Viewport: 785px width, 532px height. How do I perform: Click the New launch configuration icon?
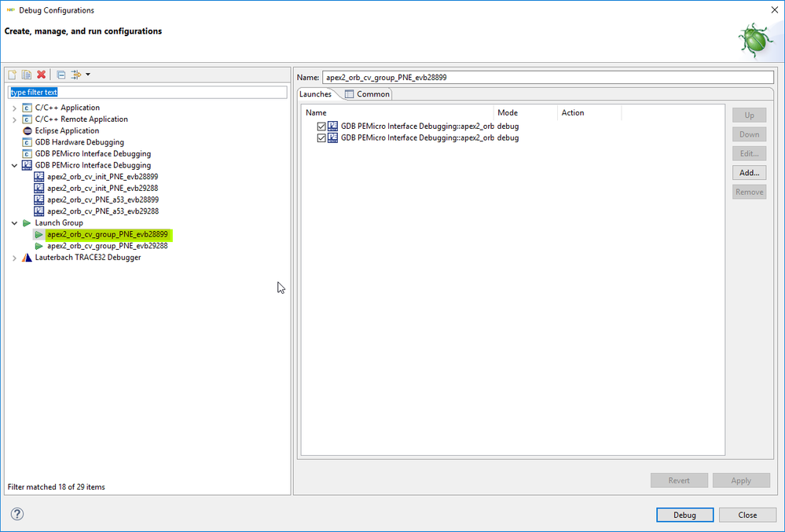[x=12, y=75]
